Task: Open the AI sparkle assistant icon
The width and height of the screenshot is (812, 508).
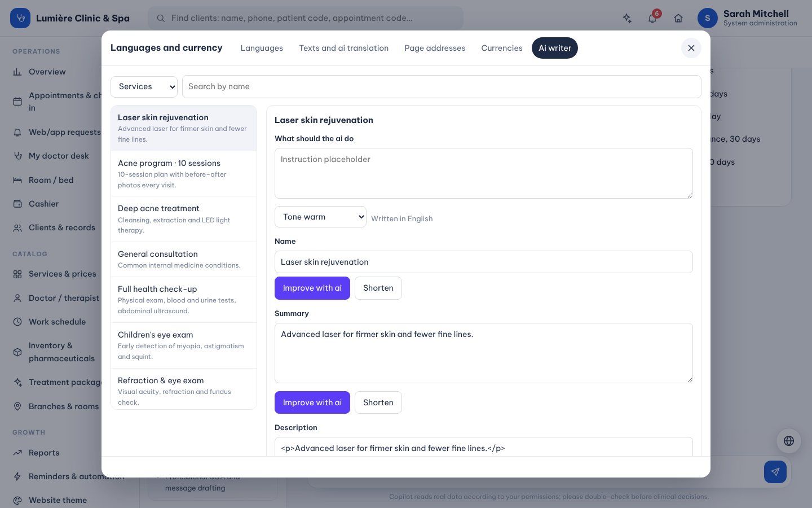Action: (x=627, y=18)
